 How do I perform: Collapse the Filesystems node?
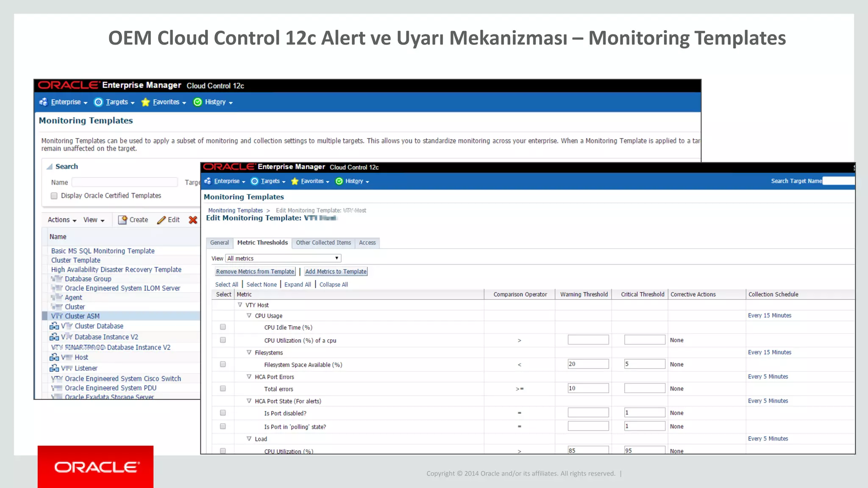[x=249, y=352]
